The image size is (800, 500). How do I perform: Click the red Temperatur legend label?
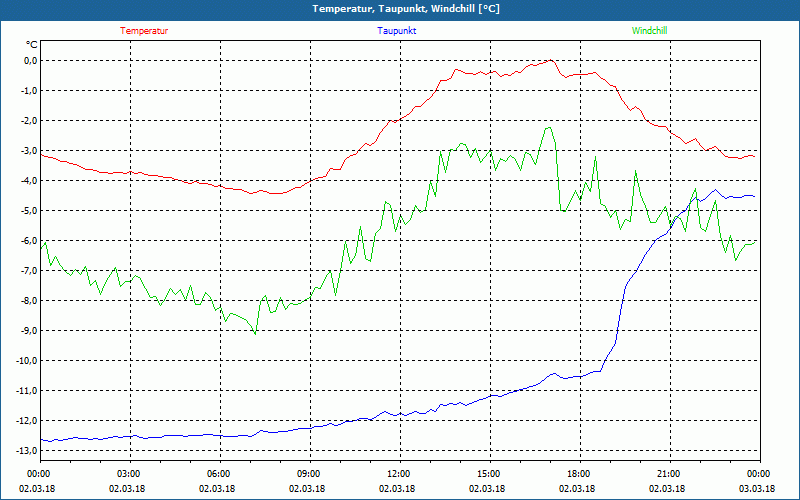point(144,31)
